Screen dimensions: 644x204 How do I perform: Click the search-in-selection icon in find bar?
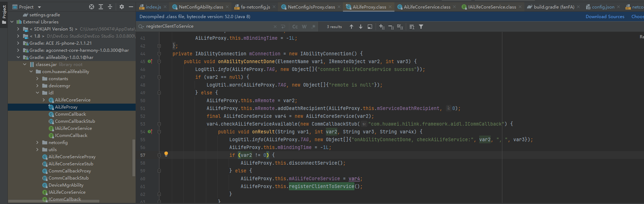(370, 27)
